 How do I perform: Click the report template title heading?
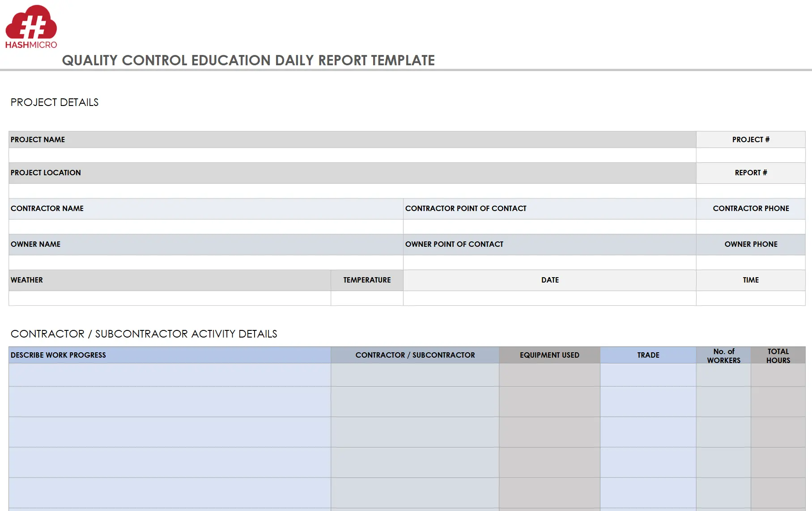coord(248,60)
